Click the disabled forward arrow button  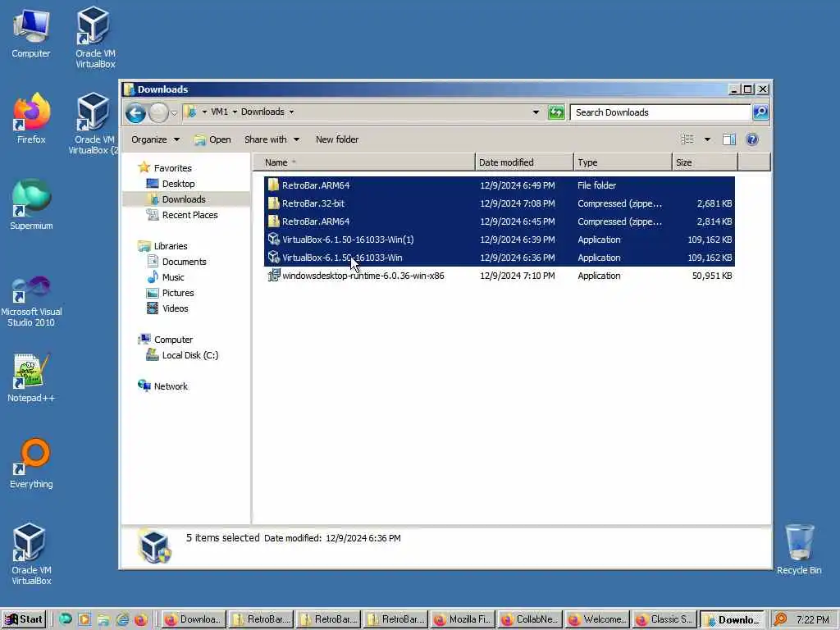pyautogui.click(x=158, y=112)
